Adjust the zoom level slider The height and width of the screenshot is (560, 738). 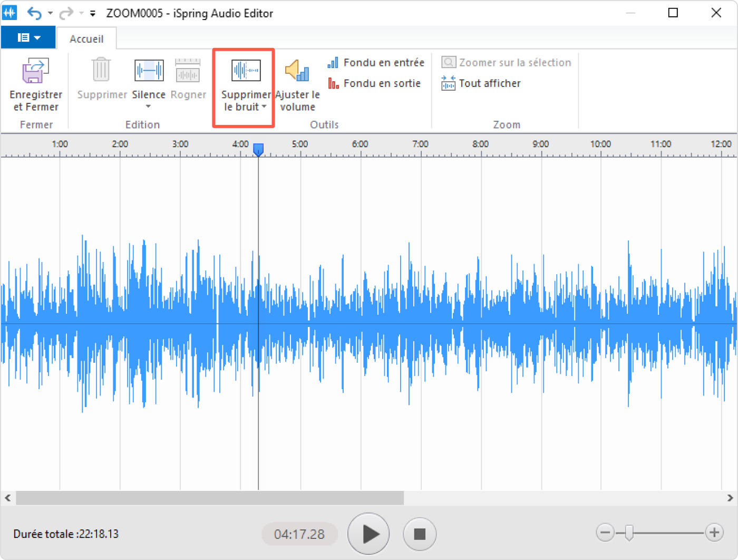click(x=629, y=534)
